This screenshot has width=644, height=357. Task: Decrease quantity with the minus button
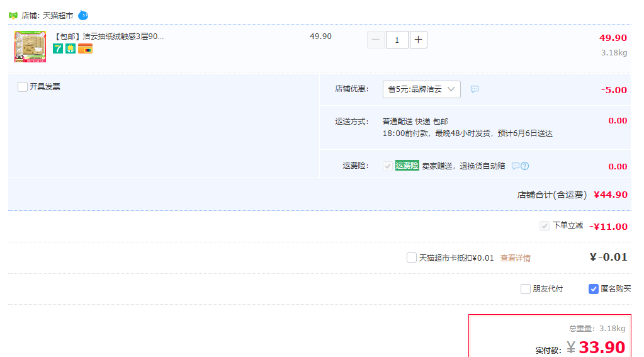pos(375,40)
